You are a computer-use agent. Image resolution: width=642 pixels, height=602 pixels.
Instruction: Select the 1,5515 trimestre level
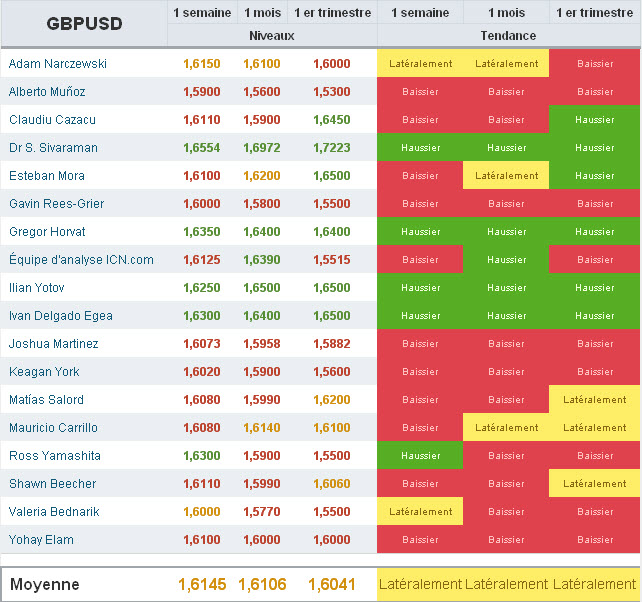coord(332,260)
